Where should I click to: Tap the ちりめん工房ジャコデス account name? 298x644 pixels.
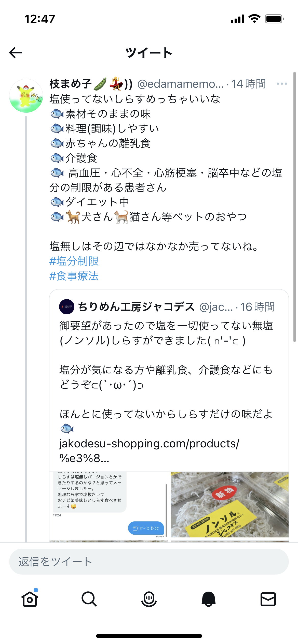tap(136, 307)
